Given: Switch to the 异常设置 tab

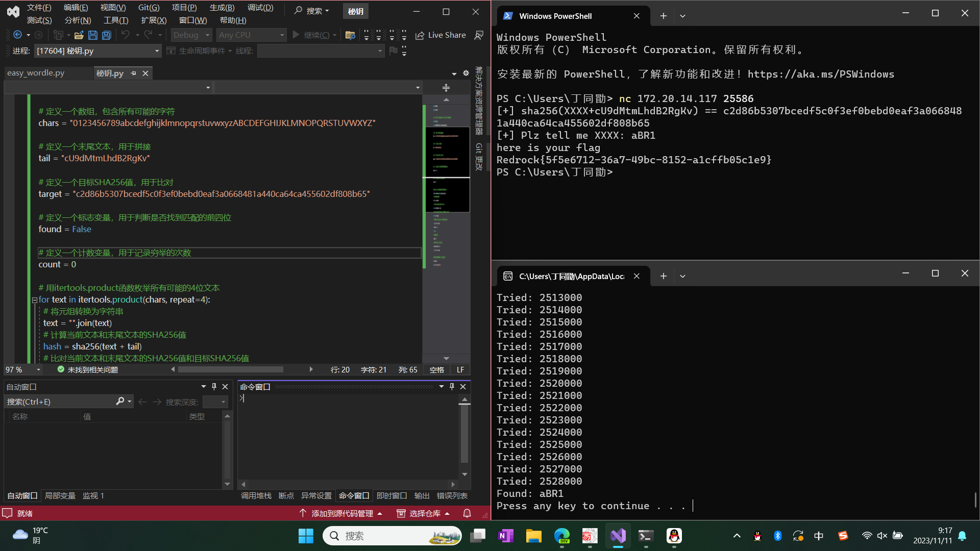Looking at the screenshot, I should (316, 495).
